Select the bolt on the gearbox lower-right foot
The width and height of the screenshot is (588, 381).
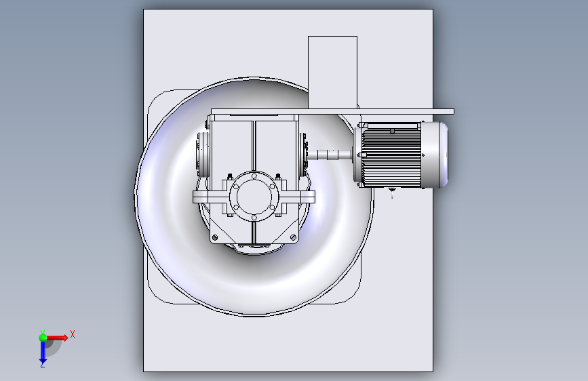tap(293, 237)
